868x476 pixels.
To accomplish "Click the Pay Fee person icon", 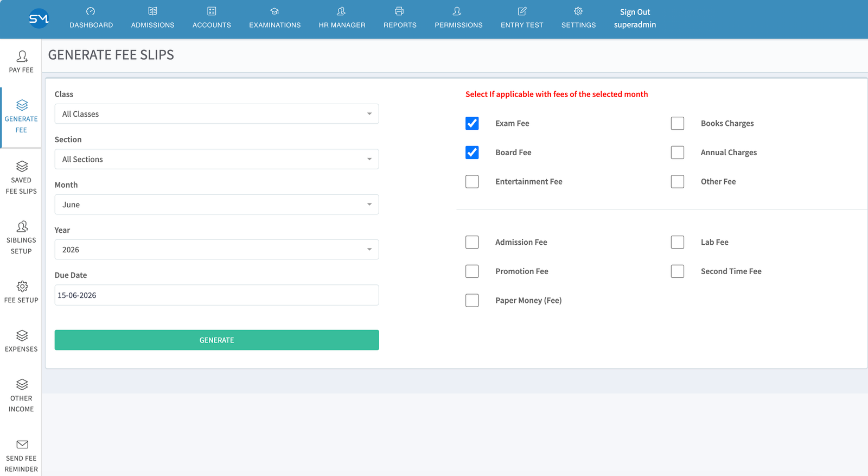I will click(22, 56).
